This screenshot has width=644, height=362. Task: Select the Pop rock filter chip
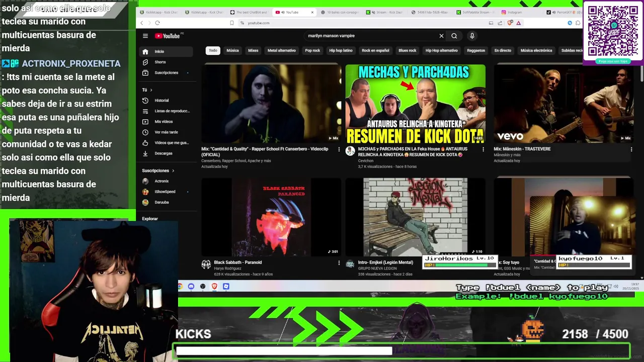tap(312, 50)
